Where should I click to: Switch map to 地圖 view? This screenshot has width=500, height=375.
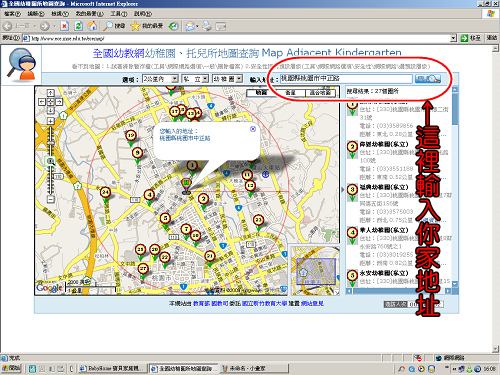261,93
